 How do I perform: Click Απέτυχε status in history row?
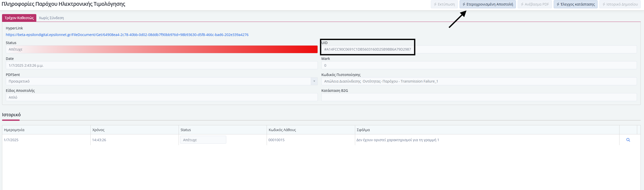click(203, 140)
